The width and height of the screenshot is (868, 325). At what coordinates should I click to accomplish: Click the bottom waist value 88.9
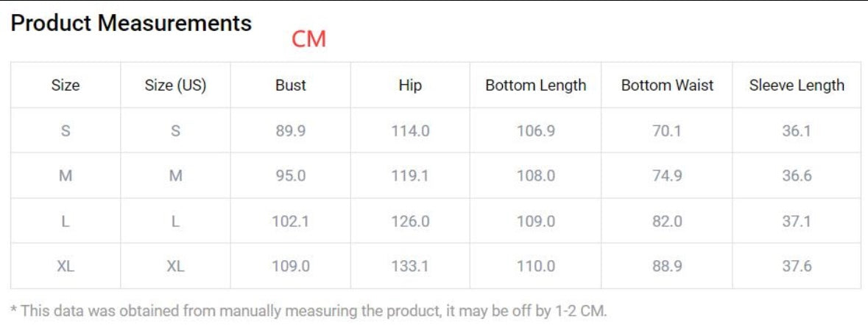(x=667, y=266)
